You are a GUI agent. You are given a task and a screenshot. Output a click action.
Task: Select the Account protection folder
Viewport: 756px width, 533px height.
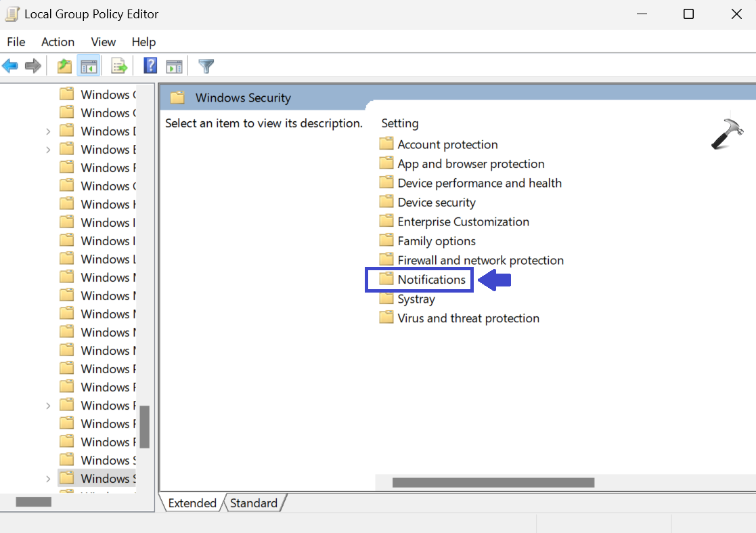pos(439,144)
